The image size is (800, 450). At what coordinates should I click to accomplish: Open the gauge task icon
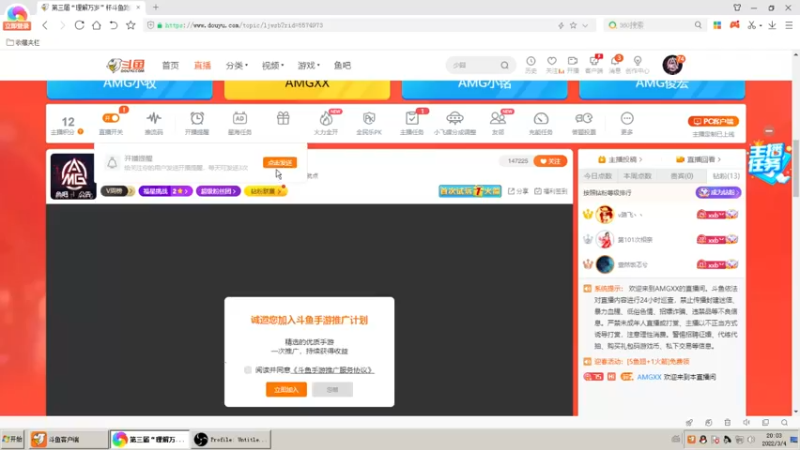541,119
